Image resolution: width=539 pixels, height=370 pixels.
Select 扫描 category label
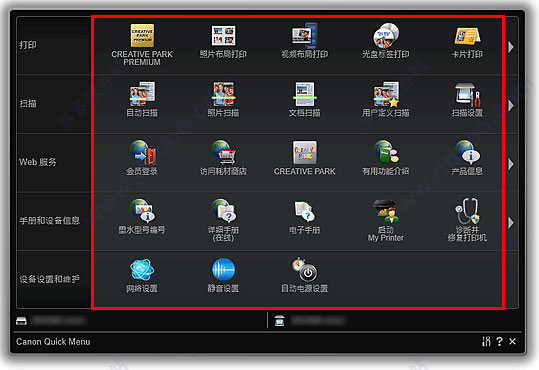28,103
